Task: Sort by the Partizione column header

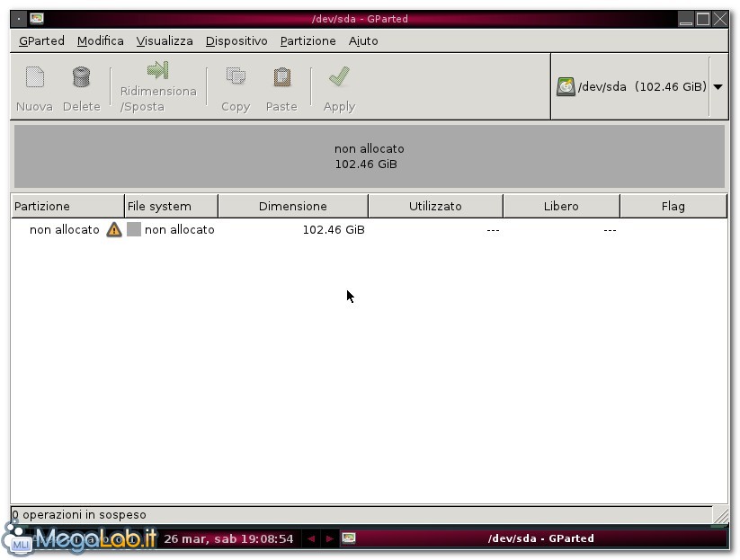Action: pos(67,206)
